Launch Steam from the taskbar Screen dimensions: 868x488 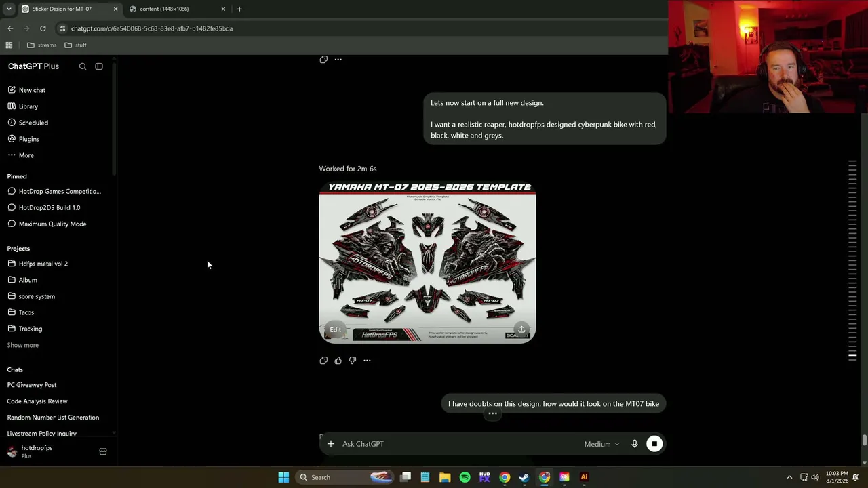point(524,477)
